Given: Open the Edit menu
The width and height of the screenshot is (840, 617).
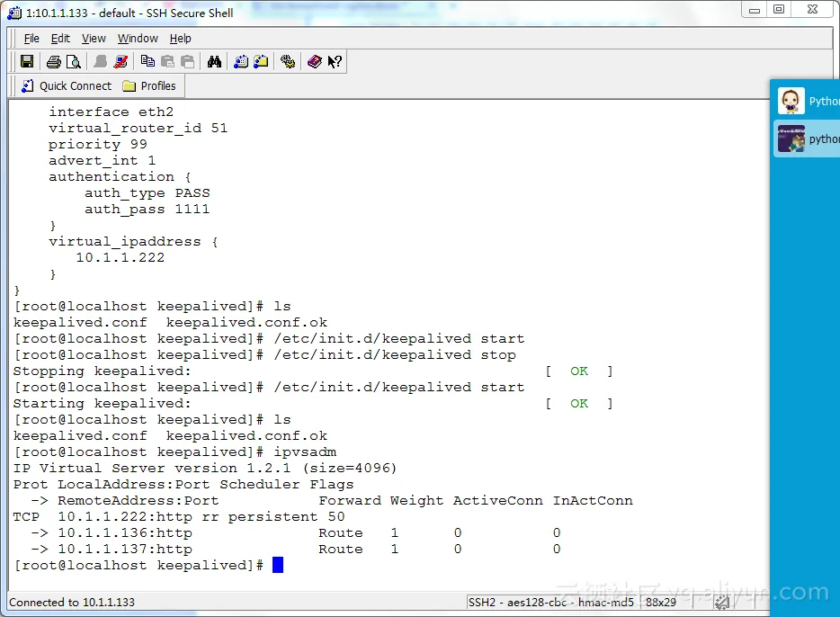Looking at the screenshot, I should click(60, 39).
